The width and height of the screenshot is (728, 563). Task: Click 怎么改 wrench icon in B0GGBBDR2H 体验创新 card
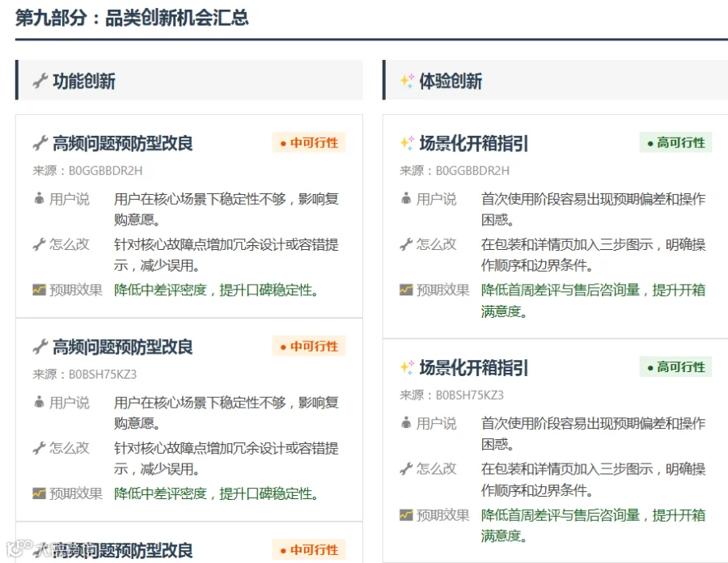pos(406,244)
